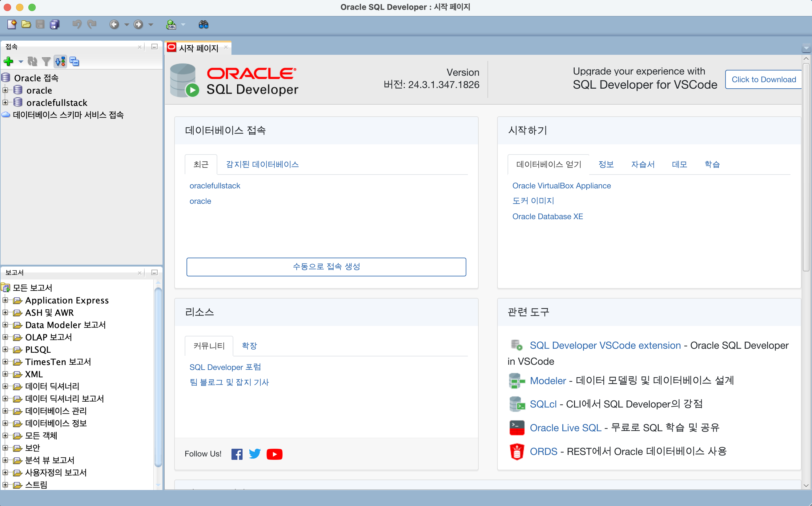Click the binoculars Find DB Object icon

pos(203,24)
